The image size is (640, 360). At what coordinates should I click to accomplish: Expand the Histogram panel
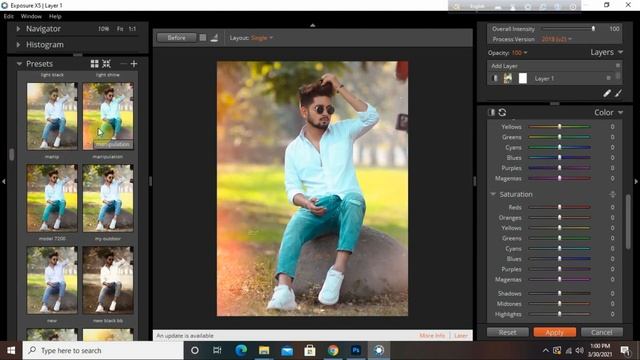[x=18, y=44]
